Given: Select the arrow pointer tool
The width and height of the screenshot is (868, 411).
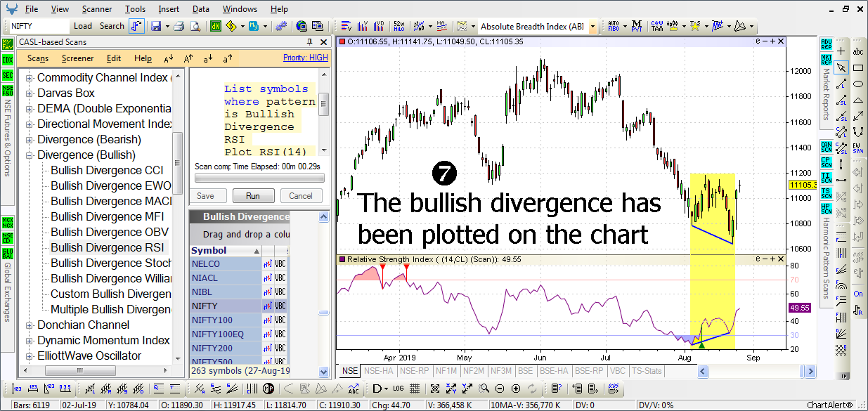Looking at the screenshot, I should click(841, 67).
